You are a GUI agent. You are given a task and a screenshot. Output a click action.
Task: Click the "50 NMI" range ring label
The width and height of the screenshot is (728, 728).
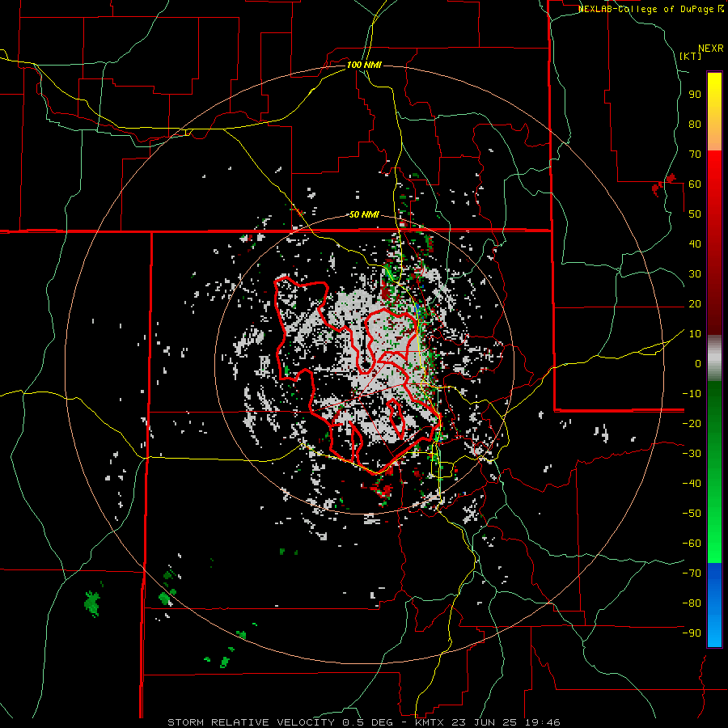coord(364,214)
